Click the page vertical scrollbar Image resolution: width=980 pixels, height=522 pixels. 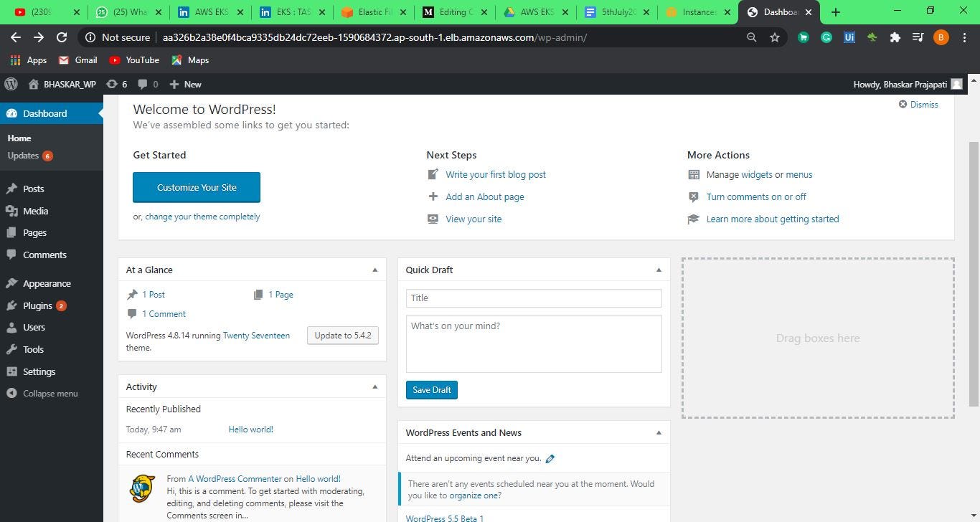tap(974, 274)
